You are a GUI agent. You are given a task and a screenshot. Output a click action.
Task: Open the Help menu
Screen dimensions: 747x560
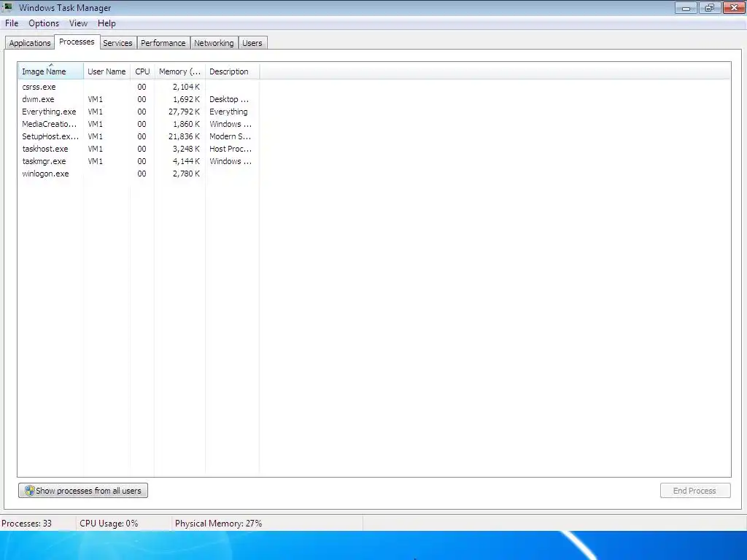(107, 23)
